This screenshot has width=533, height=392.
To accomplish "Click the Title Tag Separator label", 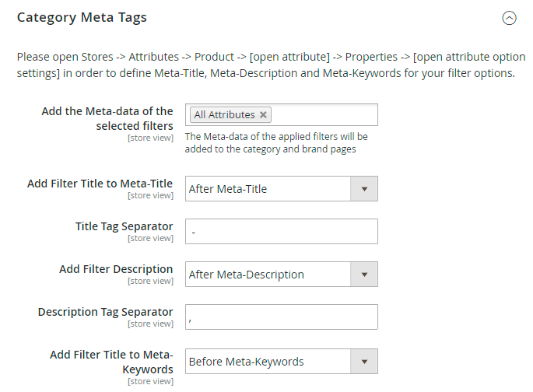I will coord(124,226).
